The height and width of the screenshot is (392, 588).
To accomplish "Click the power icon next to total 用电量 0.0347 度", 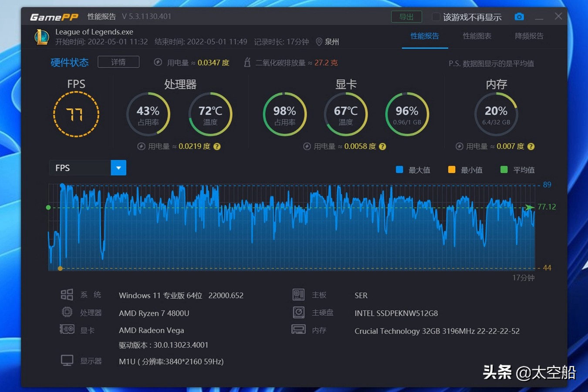I will [x=158, y=62].
